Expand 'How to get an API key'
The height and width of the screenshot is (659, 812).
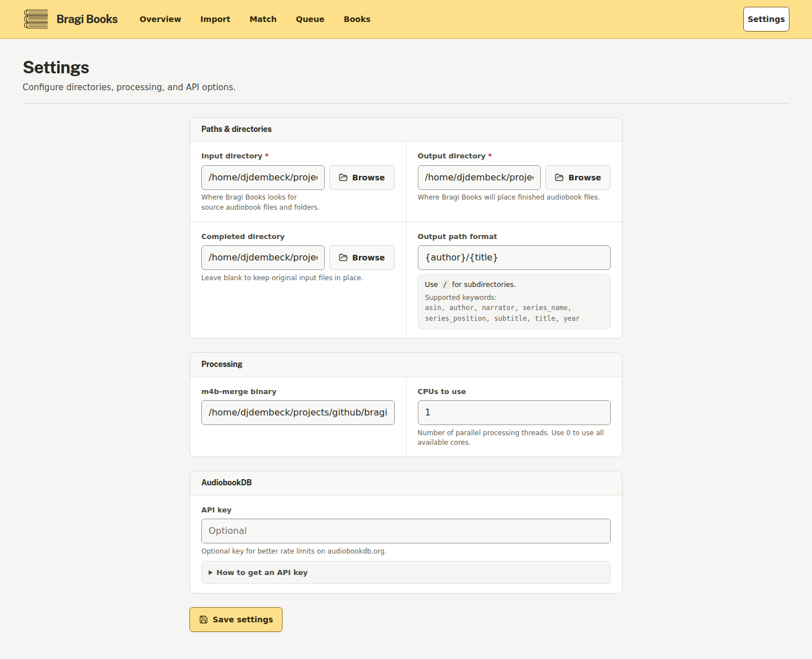tap(406, 573)
